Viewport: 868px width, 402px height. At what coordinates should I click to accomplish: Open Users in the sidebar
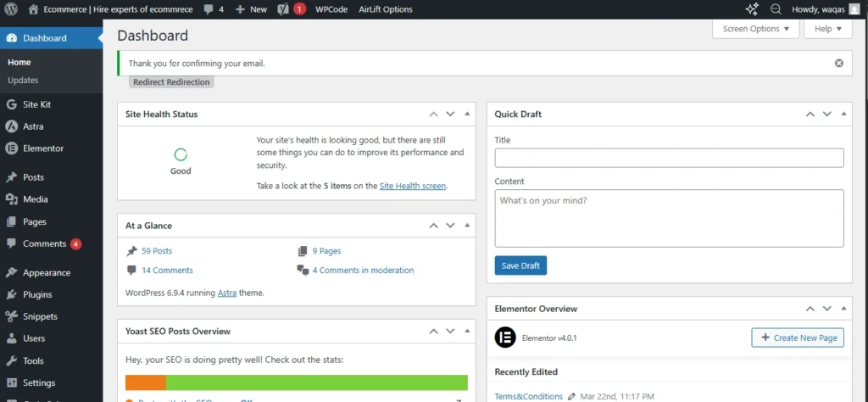(51, 338)
